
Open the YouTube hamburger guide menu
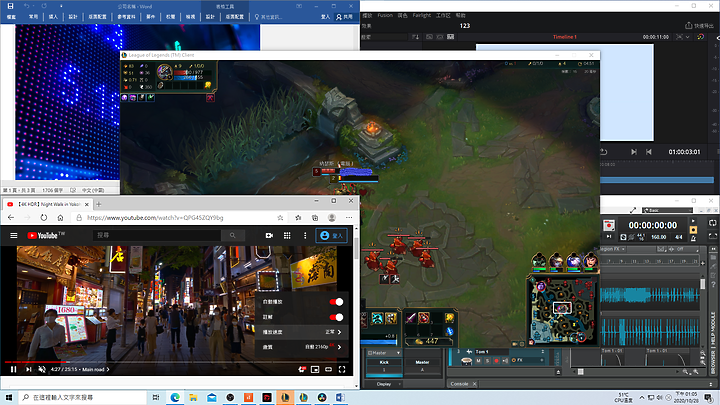[x=14, y=236]
